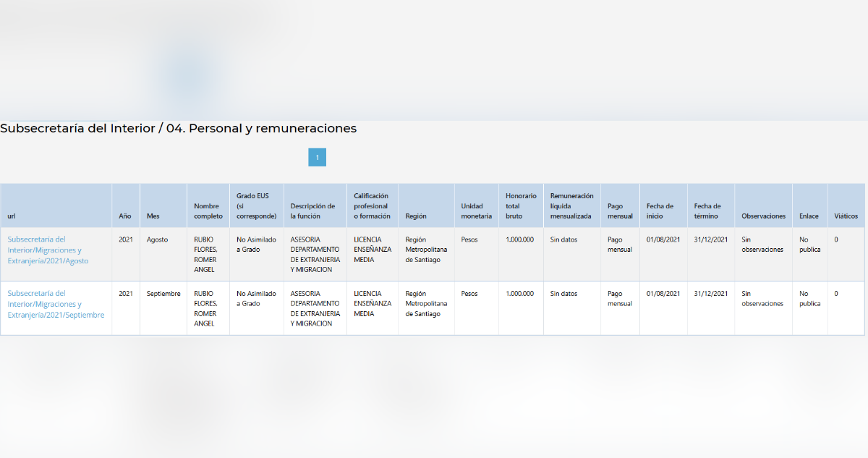Open the Migraciones y Extranjería 2021 Agosto link
The height and width of the screenshot is (458, 868).
coord(48,250)
